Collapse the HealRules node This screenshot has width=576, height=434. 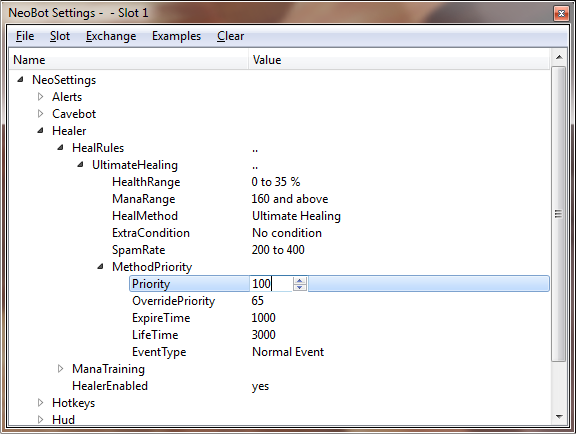[x=61, y=147]
